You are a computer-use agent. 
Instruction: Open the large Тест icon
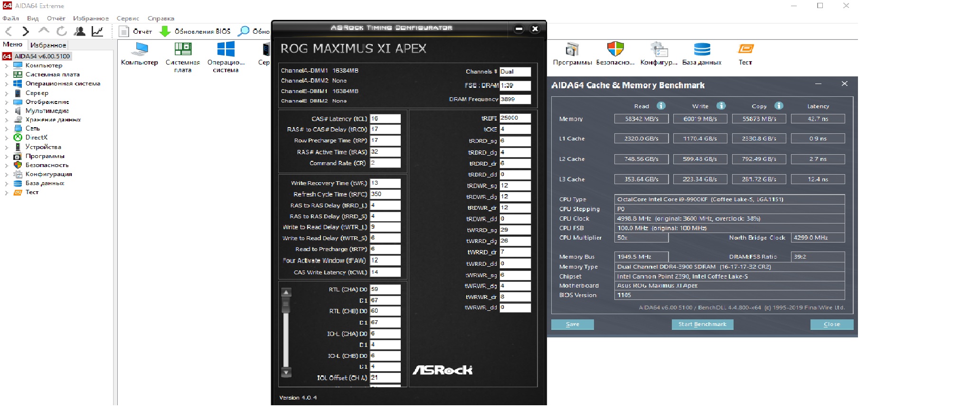click(745, 54)
